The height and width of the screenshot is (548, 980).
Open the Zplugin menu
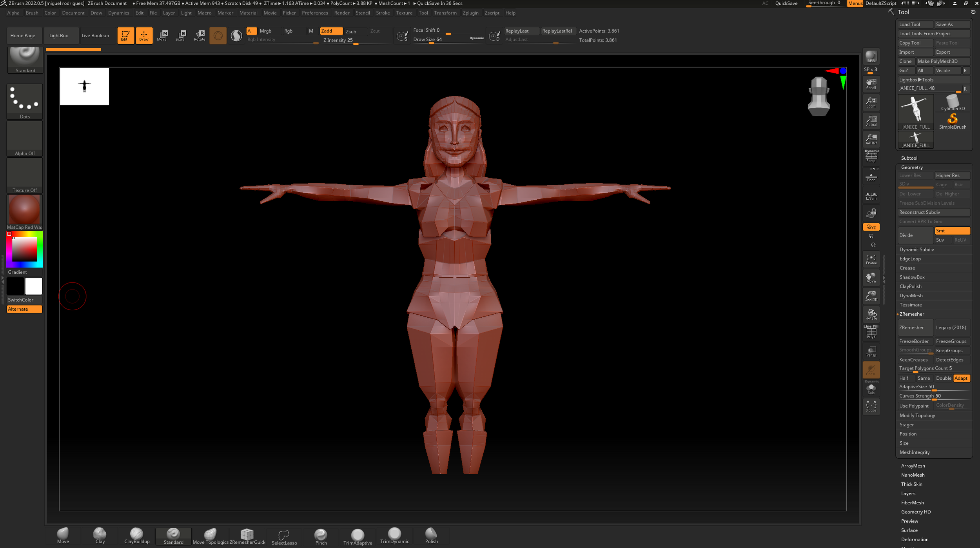pos(470,13)
